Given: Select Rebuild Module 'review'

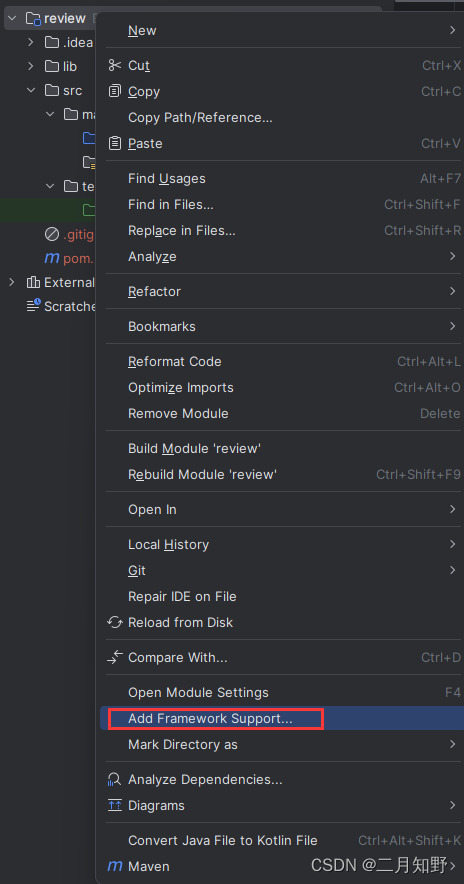Looking at the screenshot, I should tap(281, 475).
